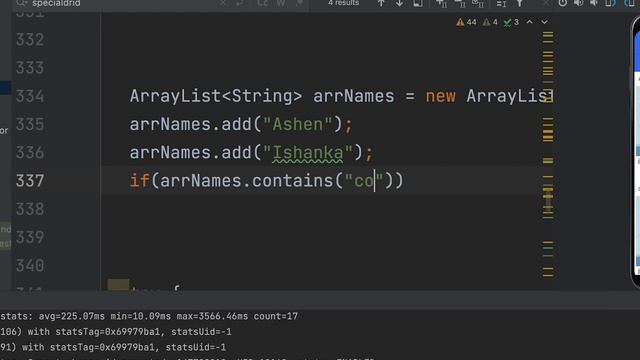Click the yellow warnings indicator showing 44
The height and width of the screenshot is (360, 640).
(x=466, y=22)
